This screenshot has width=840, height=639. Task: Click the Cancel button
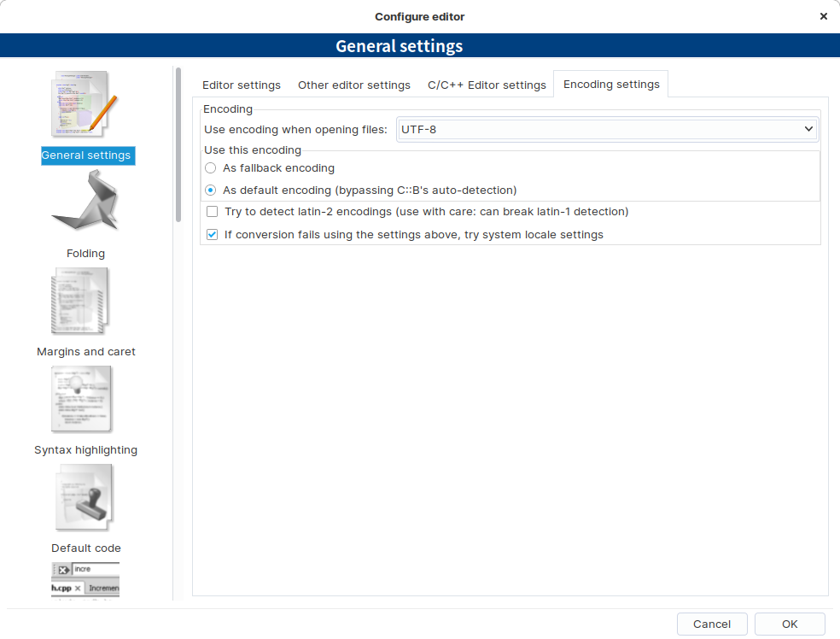click(711, 624)
